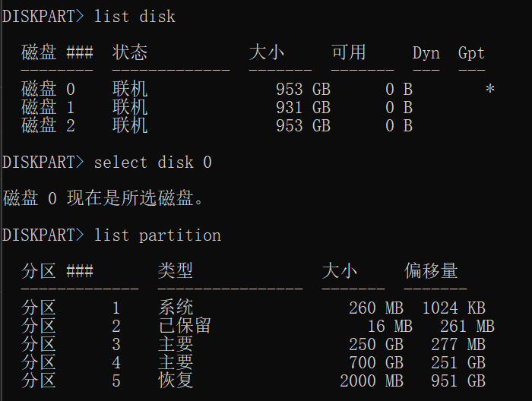Click the 可用 column header
Viewport: 532px width, 401px height.
click(349, 52)
